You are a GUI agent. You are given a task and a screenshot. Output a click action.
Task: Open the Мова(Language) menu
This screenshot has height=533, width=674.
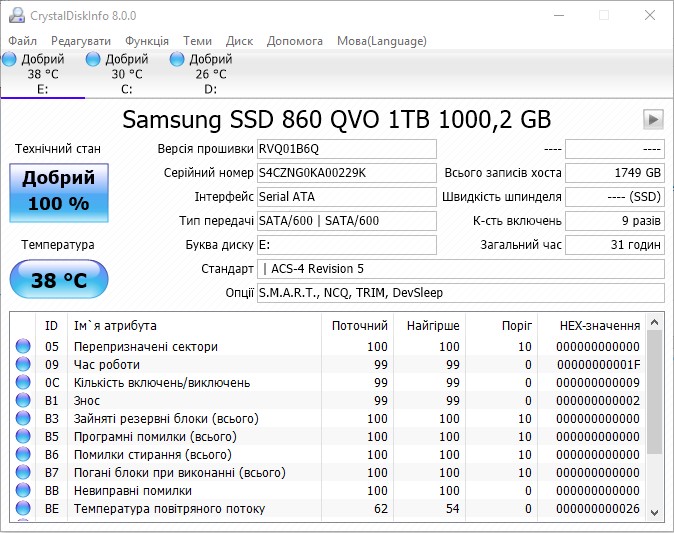pos(382,41)
